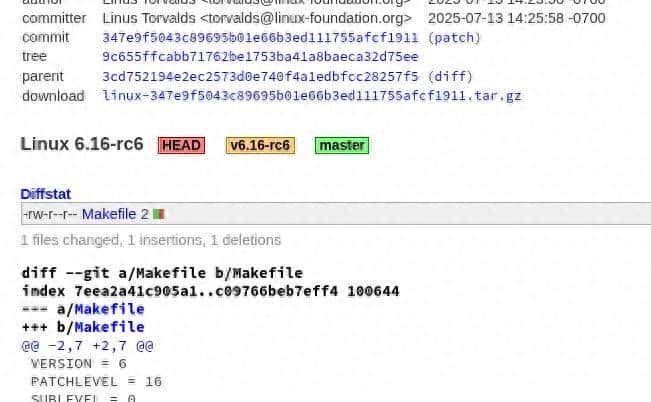Open the b/Makefile link in diff
651x402 pixels.
[109, 327]
